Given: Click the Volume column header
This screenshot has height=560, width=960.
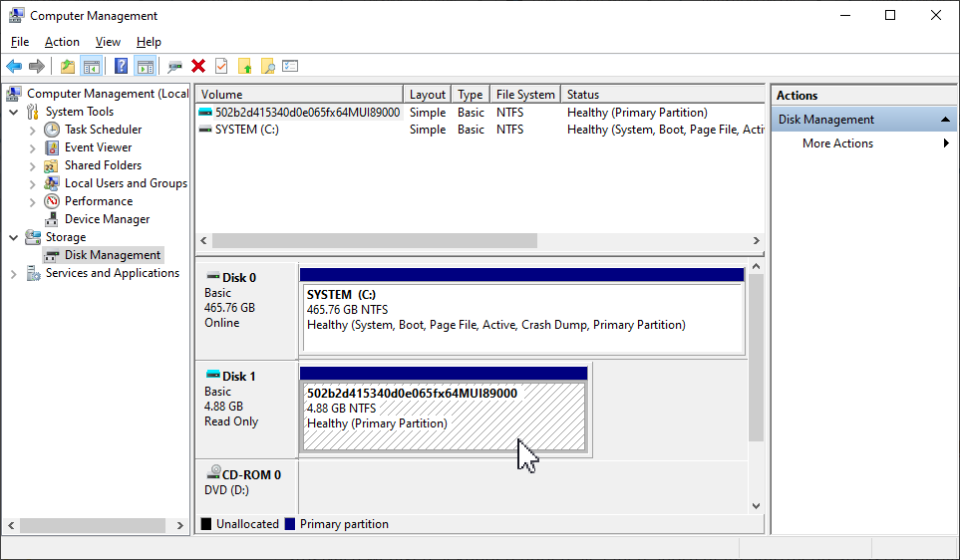Looking at the screenshot, I should 299,95.
